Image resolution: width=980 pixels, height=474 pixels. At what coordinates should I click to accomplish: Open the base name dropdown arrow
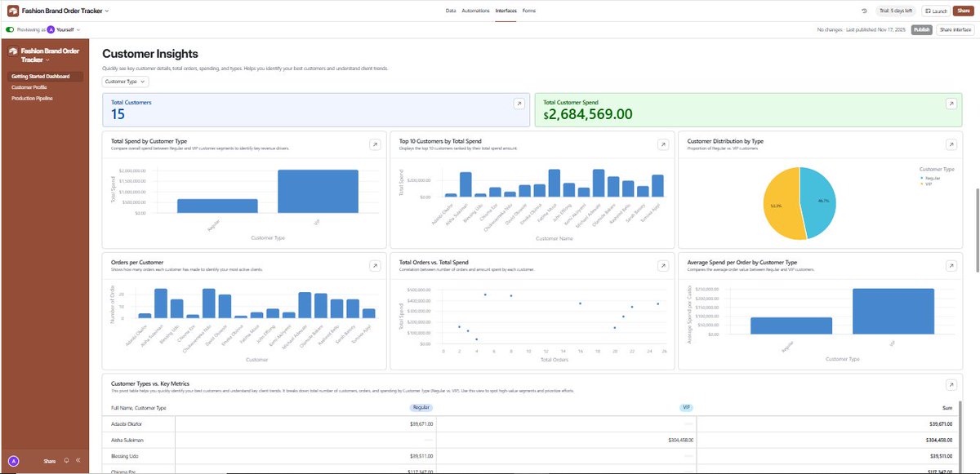107,11
